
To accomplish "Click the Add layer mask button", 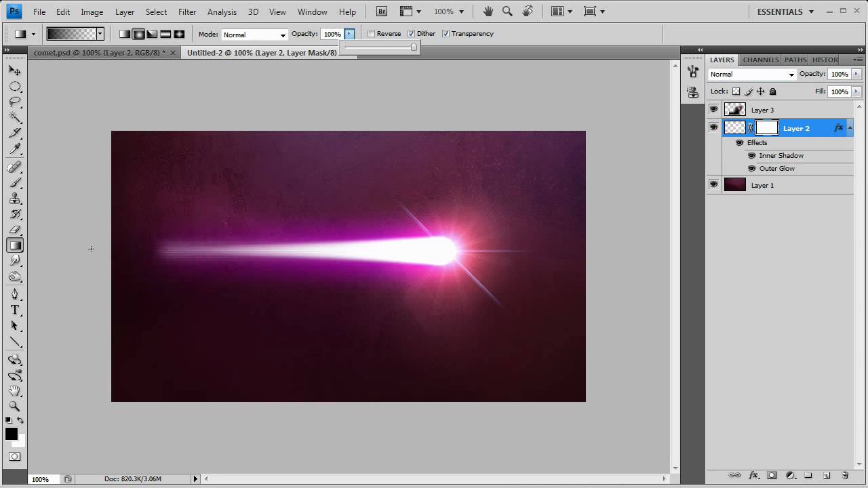I will pyautogui.click(x=772, y=476).
